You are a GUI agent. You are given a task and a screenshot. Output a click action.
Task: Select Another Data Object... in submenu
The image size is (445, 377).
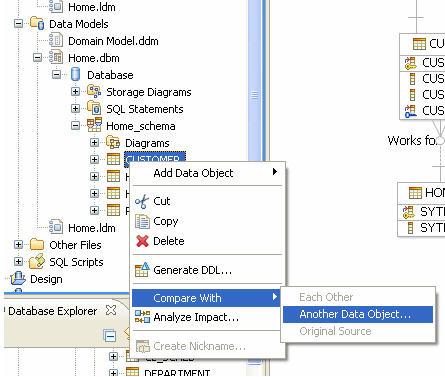coord(358,314)
